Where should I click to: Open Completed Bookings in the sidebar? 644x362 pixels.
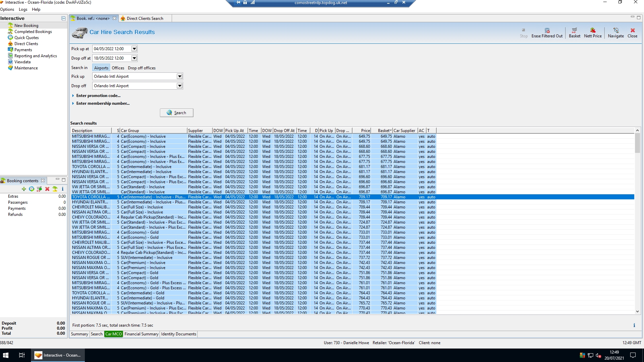(33, 32)
